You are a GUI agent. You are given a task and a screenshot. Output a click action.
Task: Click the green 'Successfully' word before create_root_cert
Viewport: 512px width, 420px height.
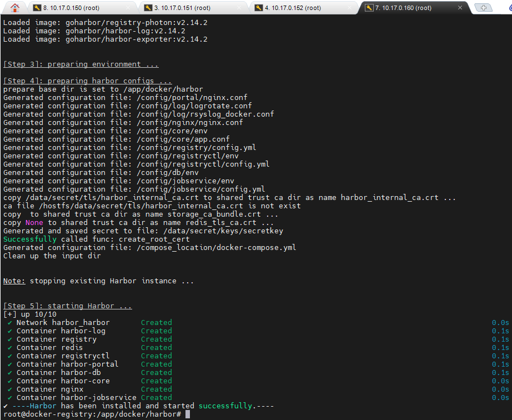[x=30, y=239]
